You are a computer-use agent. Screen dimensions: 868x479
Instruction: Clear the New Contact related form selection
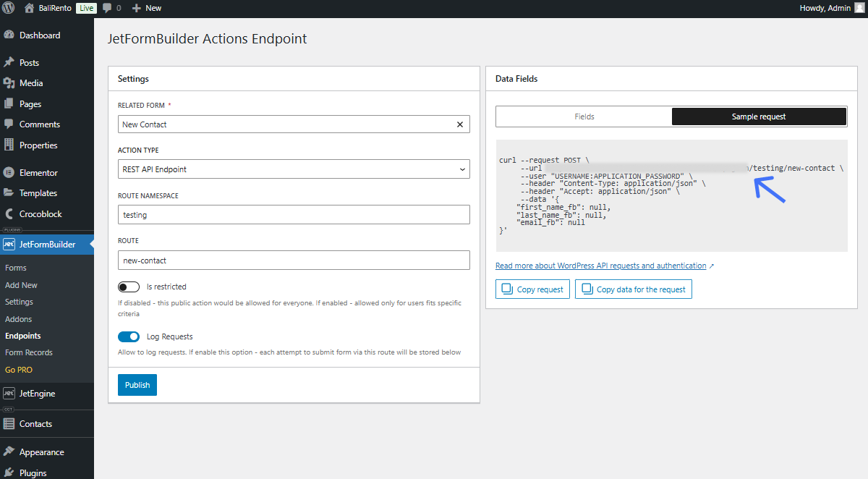pos(459,124)
